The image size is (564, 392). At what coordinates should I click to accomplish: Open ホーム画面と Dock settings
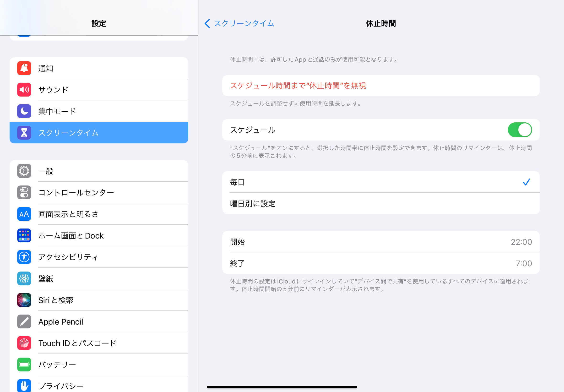point(99,235)
